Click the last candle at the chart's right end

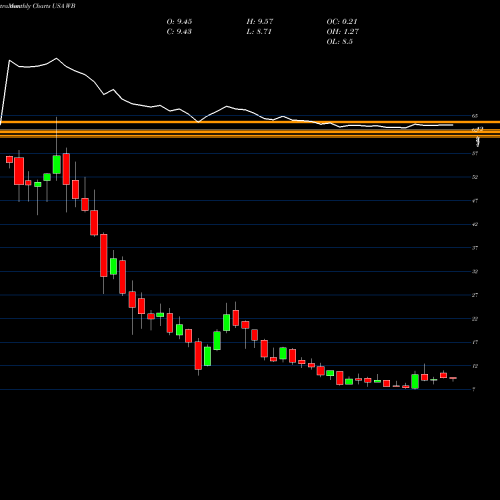click(x=453, y=378)
